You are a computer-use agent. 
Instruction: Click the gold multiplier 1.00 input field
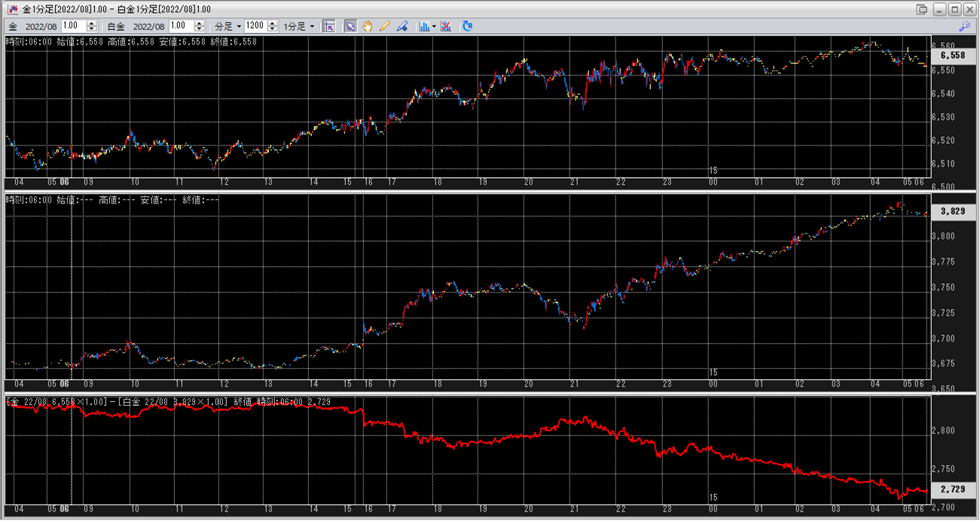[74, 26]
